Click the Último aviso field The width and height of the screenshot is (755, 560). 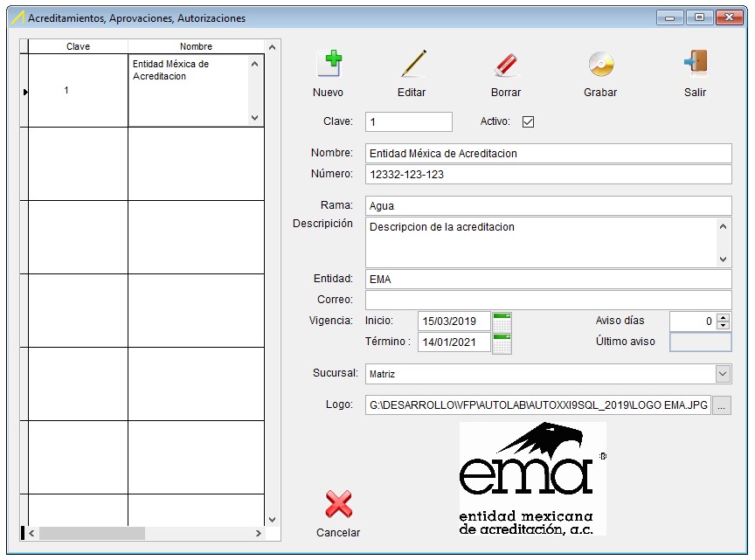(701, 342)
